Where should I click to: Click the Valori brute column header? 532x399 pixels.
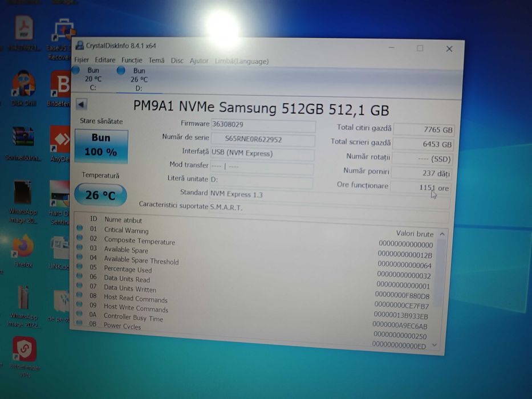[x=415, y=234]
